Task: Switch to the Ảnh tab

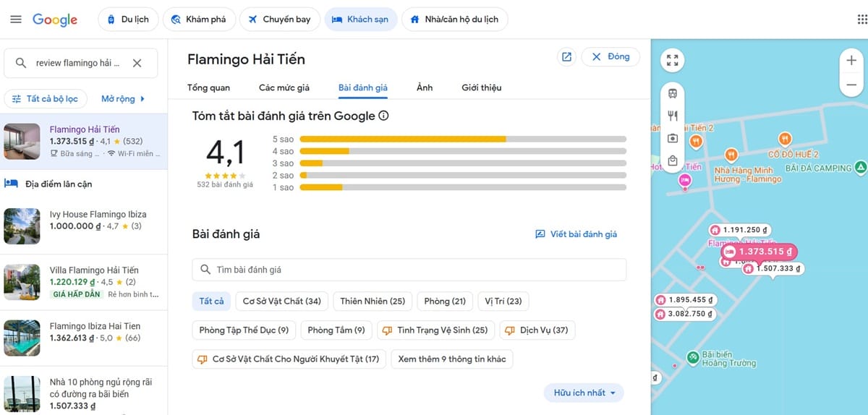Action: (x=425, y=87)
